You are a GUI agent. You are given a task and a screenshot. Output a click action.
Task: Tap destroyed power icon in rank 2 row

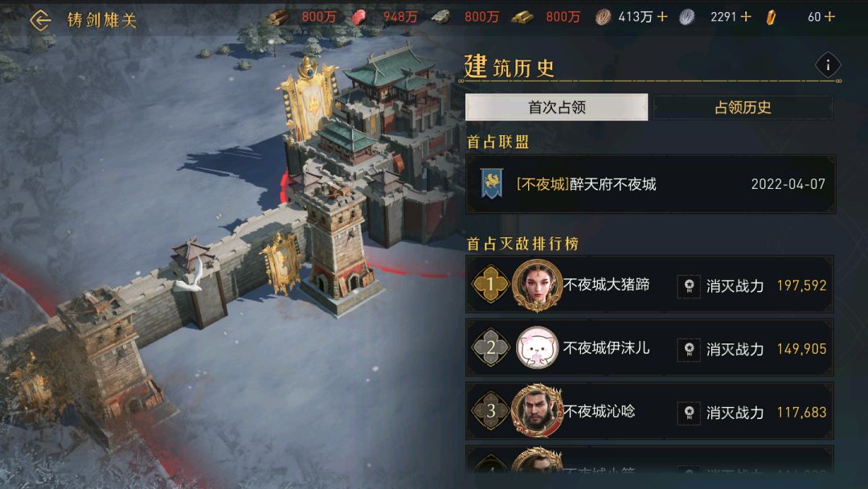[x=689, y=349]
